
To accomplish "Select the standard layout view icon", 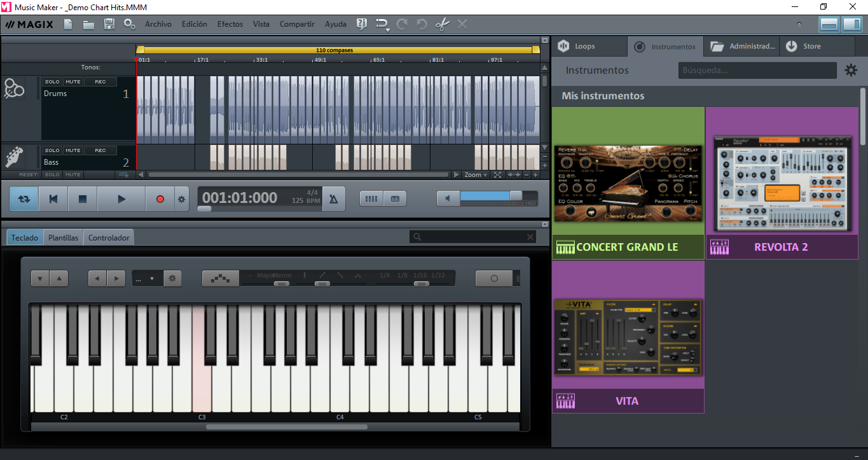I will [x=829, y=24].
